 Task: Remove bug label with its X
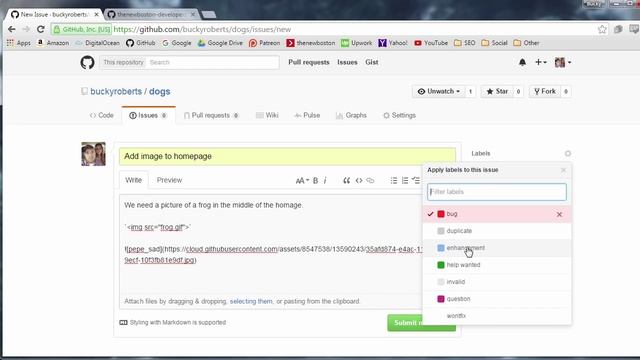point(559,214)
